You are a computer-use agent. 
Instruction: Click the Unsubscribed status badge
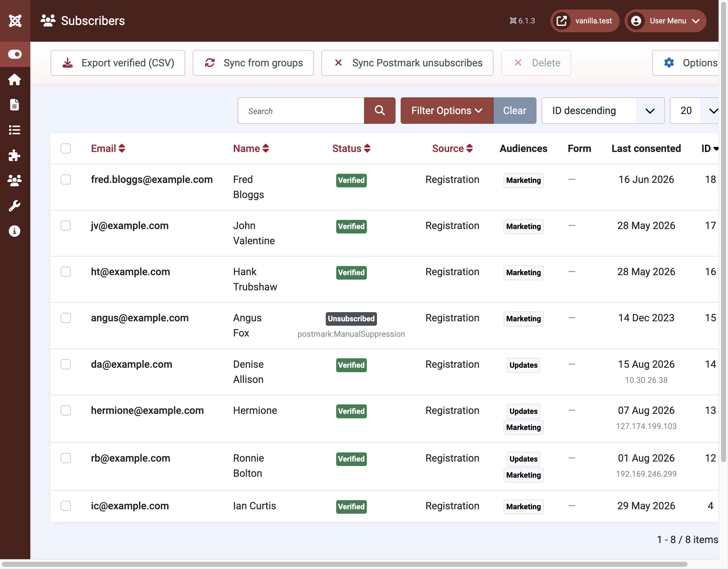(x=351, y=319)
